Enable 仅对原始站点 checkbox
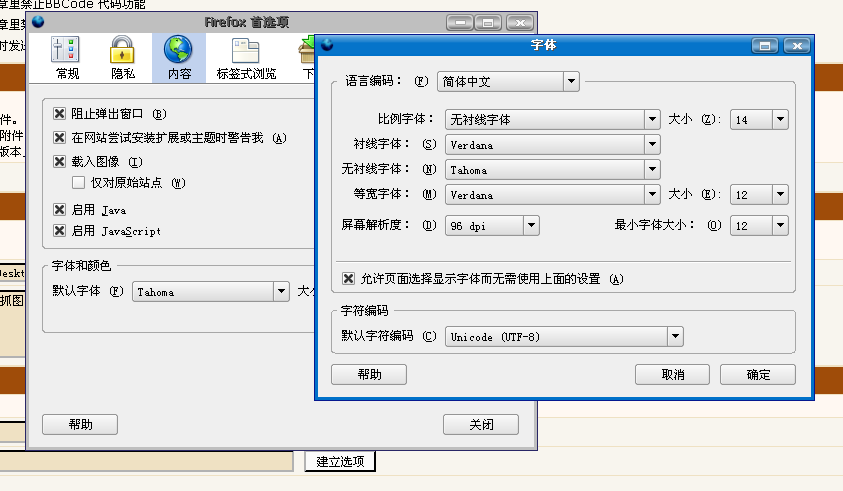 pos(78,183)
